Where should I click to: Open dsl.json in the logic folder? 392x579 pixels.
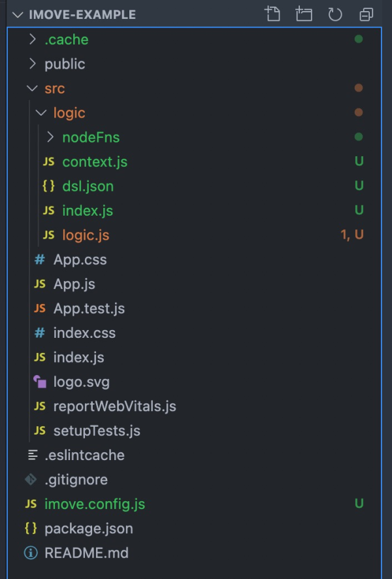tap(88, 186)
